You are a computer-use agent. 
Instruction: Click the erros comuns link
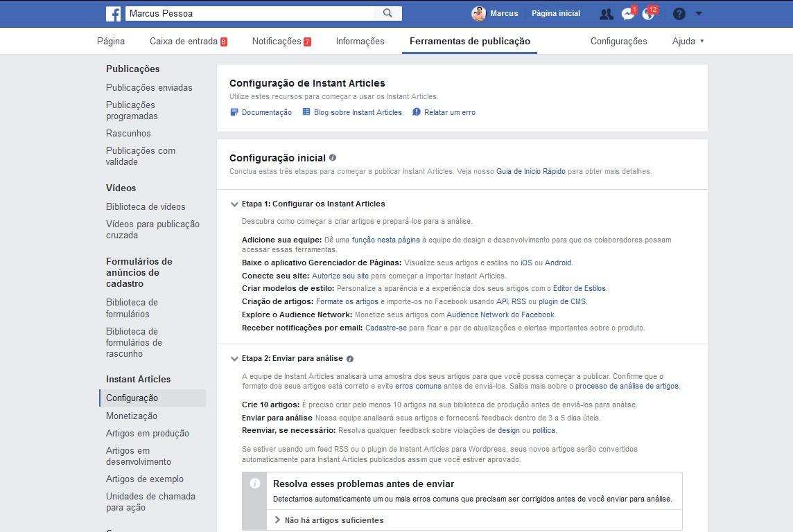[418, 386]
